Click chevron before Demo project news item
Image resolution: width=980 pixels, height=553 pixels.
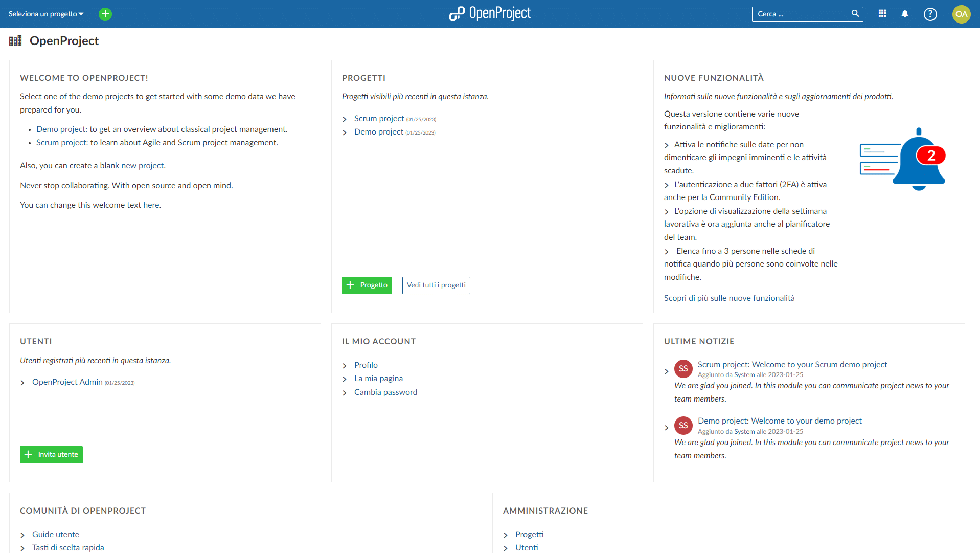pyautogui.click(x=667, y=428)
